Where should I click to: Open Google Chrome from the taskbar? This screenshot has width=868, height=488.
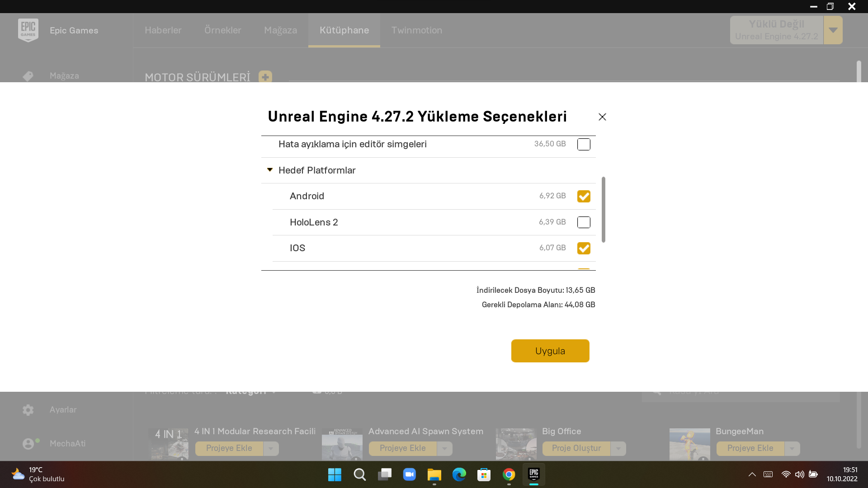[x=509, y=474]
